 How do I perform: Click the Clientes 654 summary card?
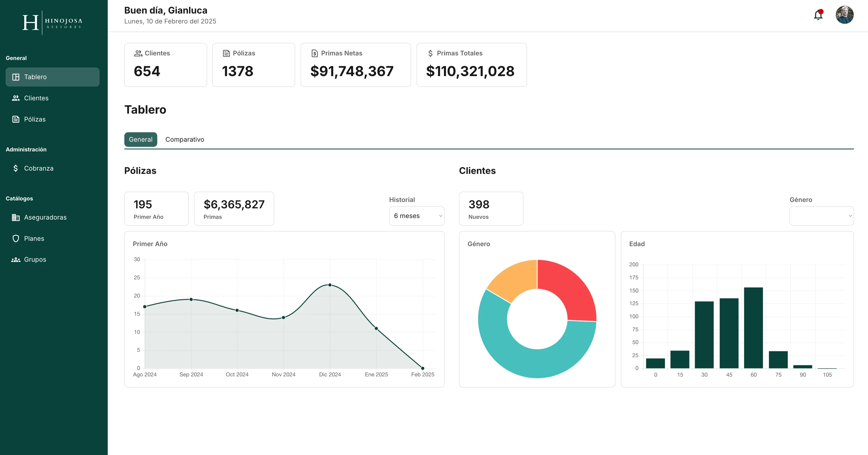coord(165,65)
